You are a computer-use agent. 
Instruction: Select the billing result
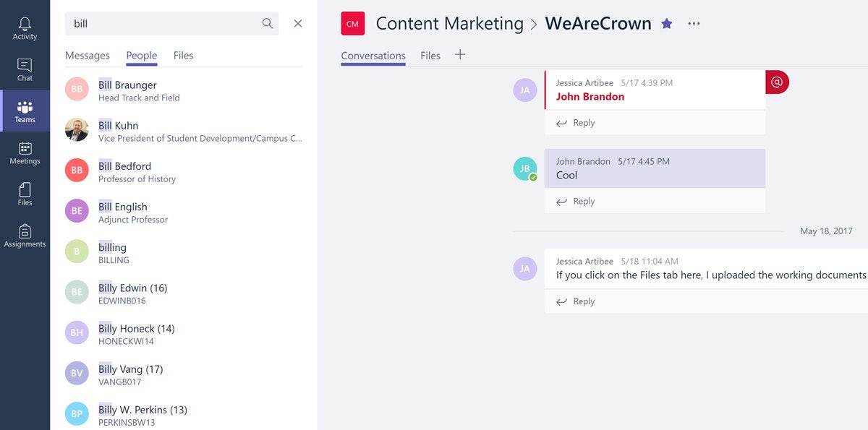click(x=184, y=252)
